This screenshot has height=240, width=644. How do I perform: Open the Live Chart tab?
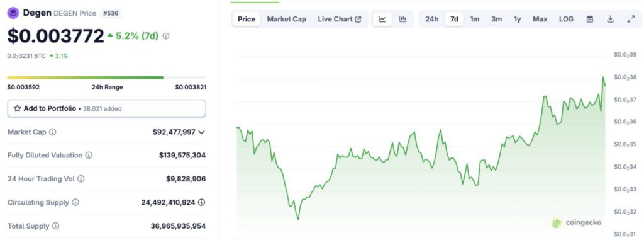coord(340,19)
